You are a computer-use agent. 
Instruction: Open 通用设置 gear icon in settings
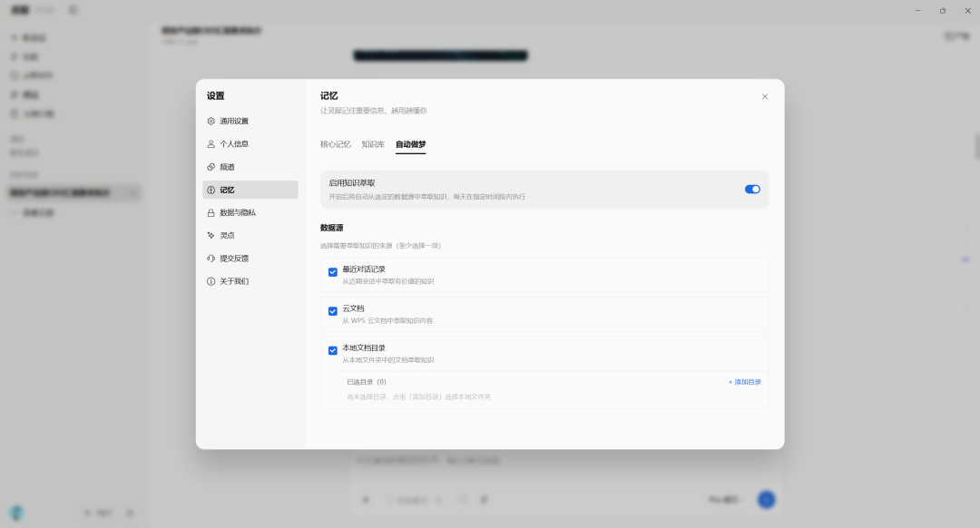[211, 122]
